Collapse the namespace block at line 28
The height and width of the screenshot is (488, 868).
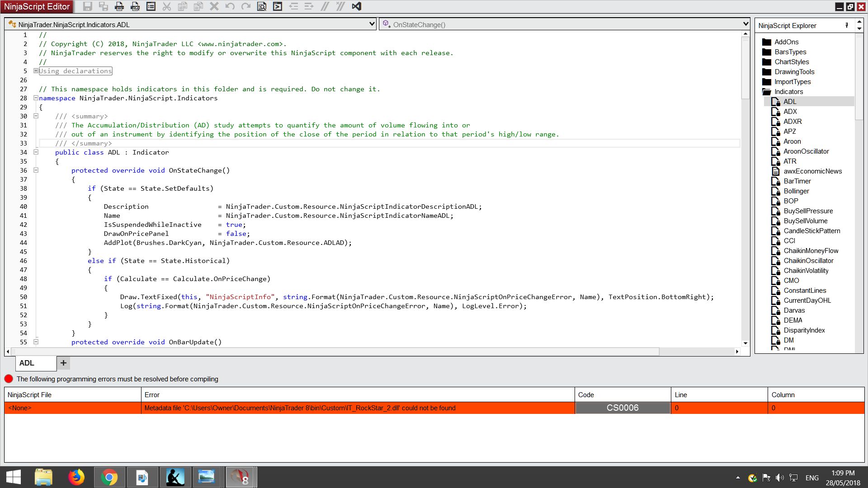pyautogui.click(x=36, y=98)
